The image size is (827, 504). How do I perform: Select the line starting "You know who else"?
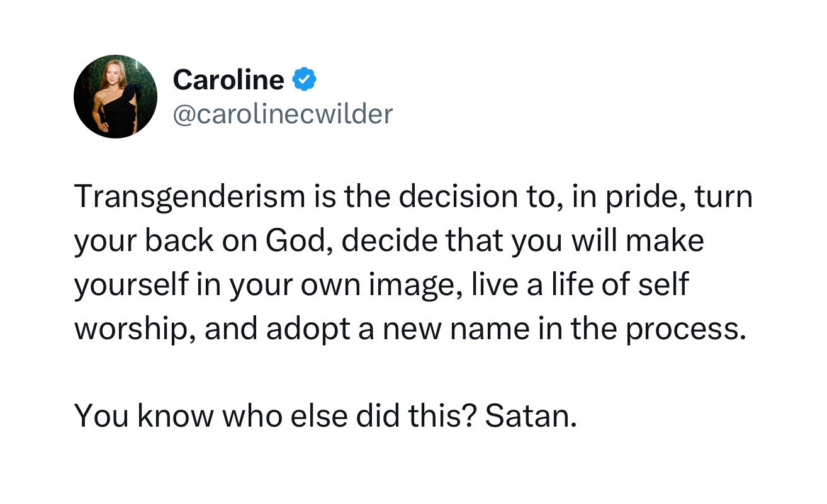pos(325,417)
